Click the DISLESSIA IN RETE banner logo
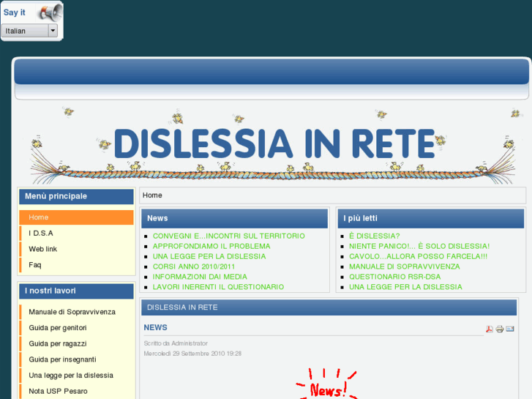The width and height of the screenshot is (532, 399). pos(274,144)
